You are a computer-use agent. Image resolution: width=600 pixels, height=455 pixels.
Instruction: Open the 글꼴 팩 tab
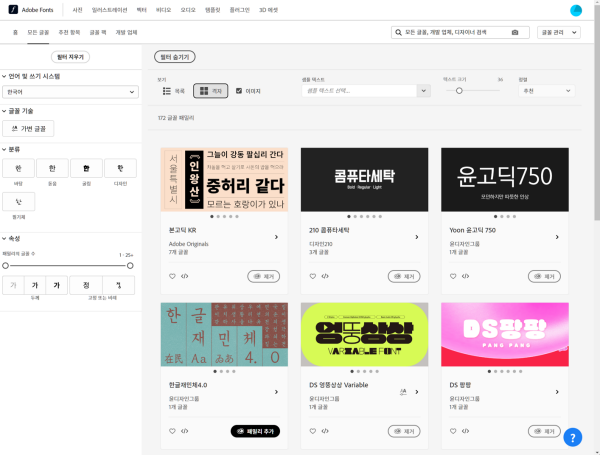click(98, 32)
